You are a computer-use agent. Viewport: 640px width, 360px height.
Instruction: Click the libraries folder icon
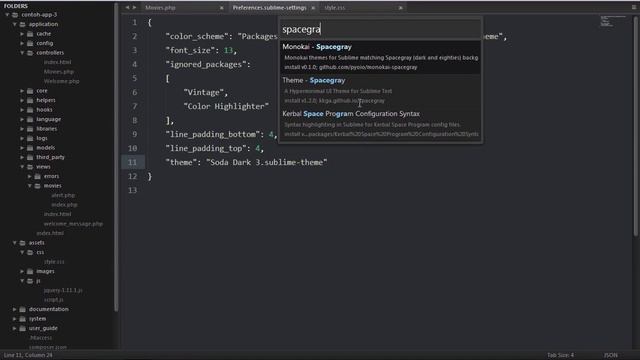(x=30, y=129)
